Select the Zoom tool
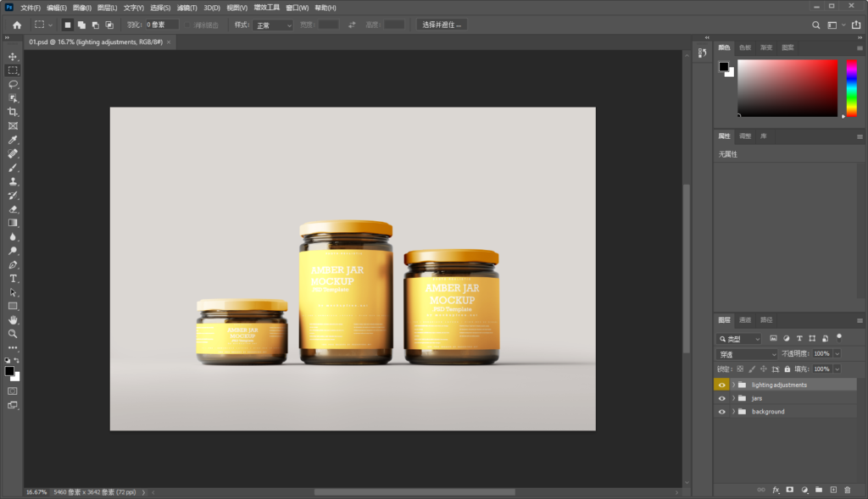868x499 pixels. 13,334
